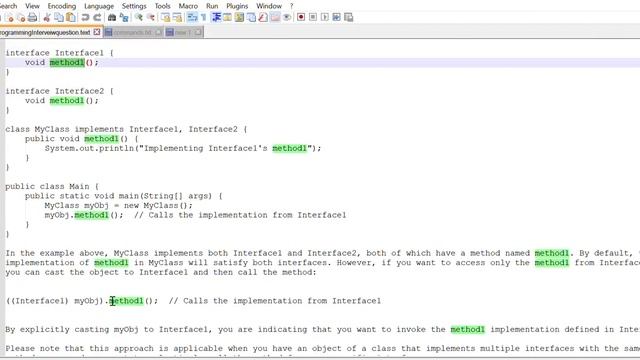Click paragraph starting 'By explicitly casting myObj'
Viewport: 640px width, 360px height.
pyautogui.click(x=322, y=329)
